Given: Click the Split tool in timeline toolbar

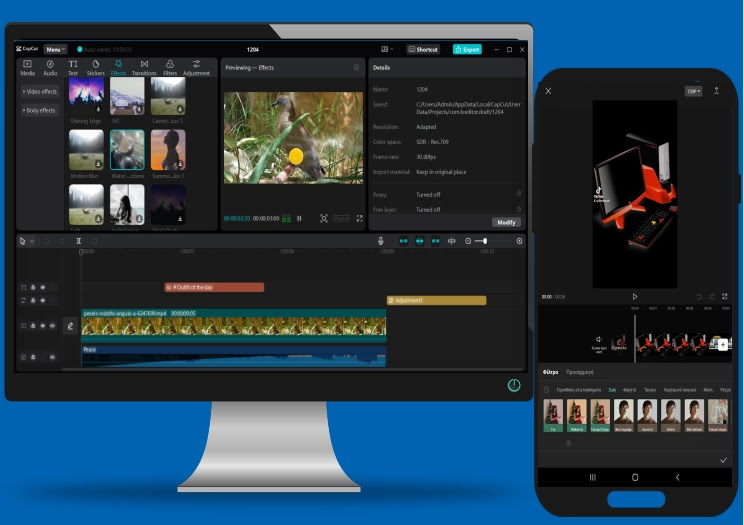Looking at the screenshot, I should 79,241.
